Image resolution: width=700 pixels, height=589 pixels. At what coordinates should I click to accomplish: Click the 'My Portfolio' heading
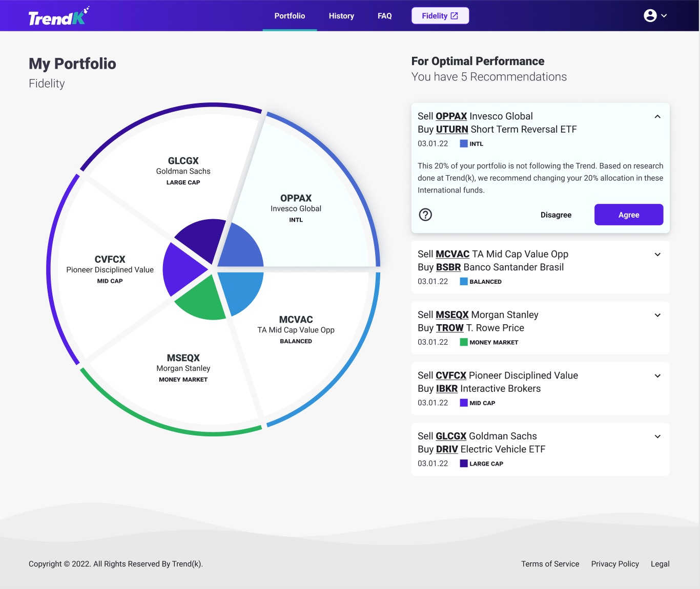(72, 64)
